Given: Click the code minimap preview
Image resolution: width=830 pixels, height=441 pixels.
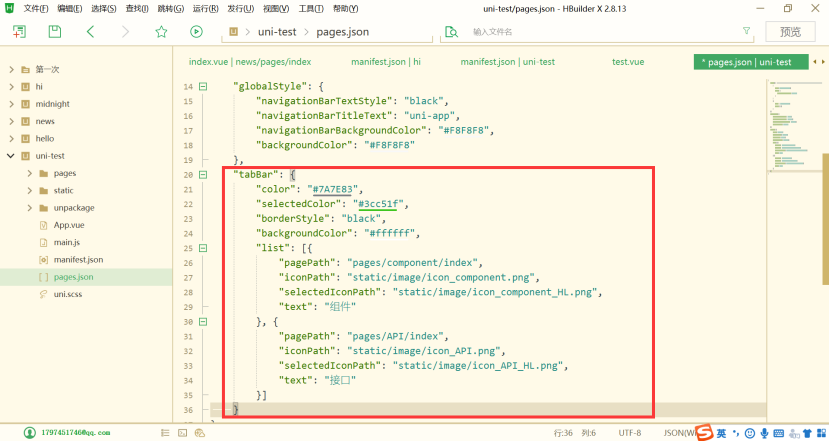Looking at the screenshot, I should point(793,126).
